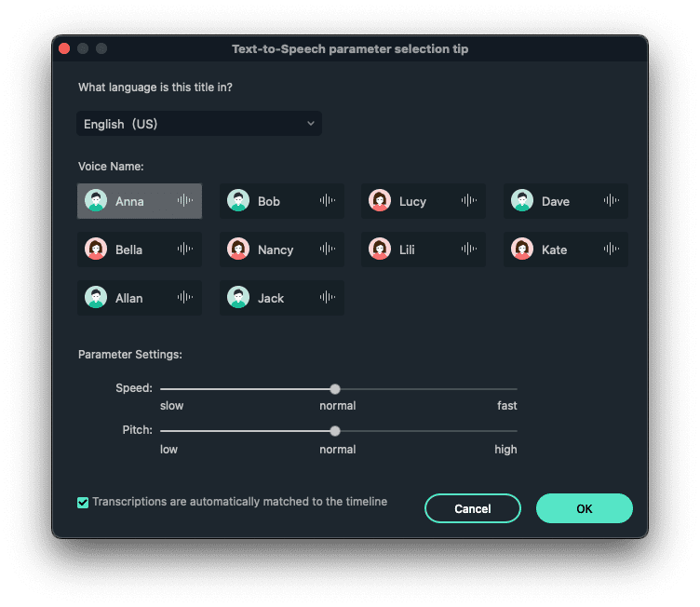Image resolution: width=700 pixels, height=607 pixels.
Task: Preview Lucy's voice using waveform icon
Action: coord(469,201)
